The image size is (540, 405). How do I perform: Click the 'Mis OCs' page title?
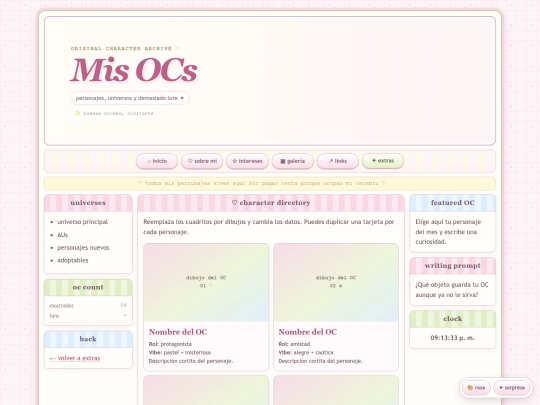134,70
